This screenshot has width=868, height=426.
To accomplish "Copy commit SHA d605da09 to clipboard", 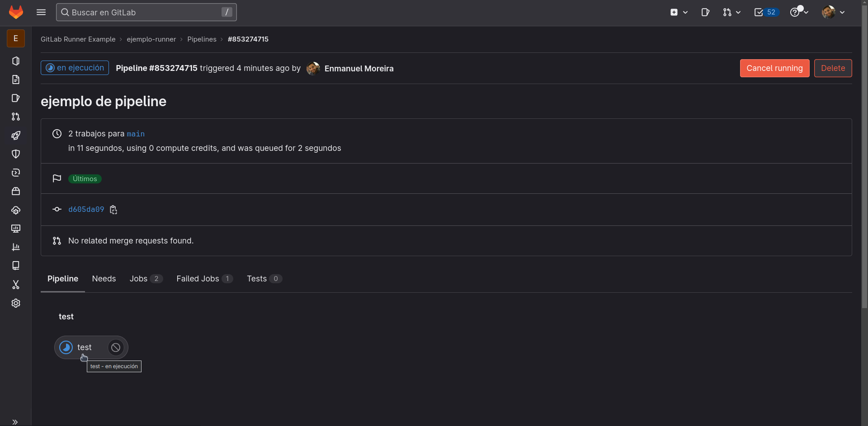I will (113, 210).
